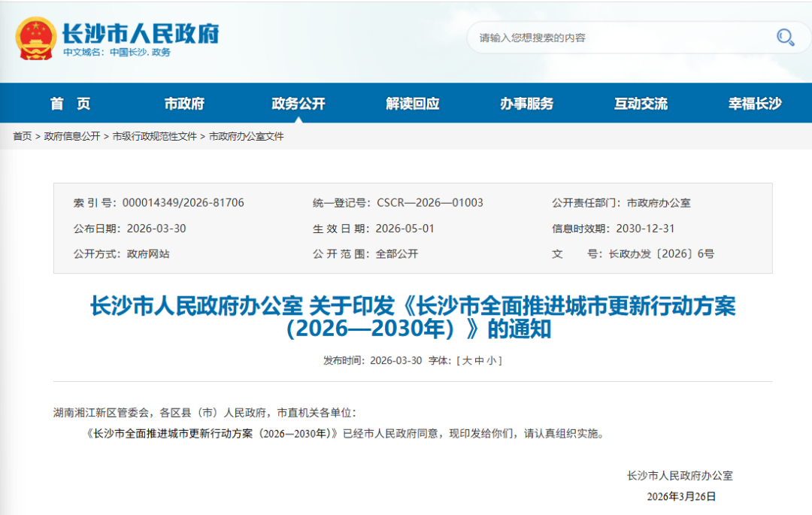The width and height of the screenshot is (812, 515).
Task: Click the document number 长政办发〔2026〕6号
Action: [662, 253]
